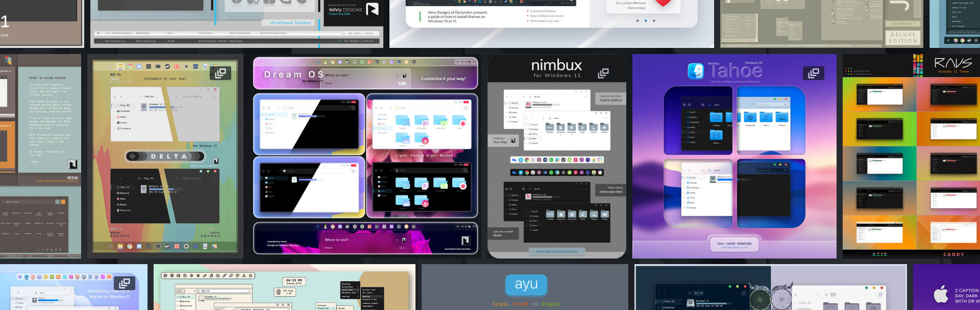980x310 pixels.
Task: Open the Dream OS theme thumbnail
Action: [365, 156]
